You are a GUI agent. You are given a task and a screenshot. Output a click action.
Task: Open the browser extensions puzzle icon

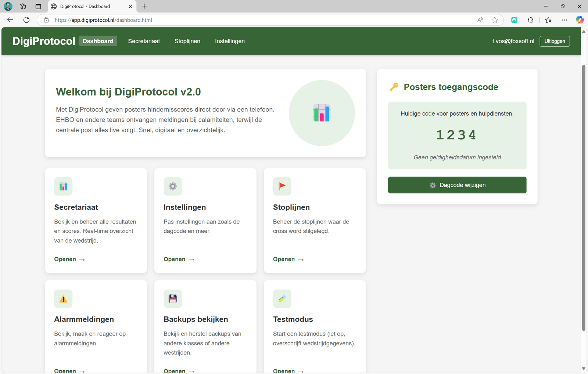coord(531,20)
